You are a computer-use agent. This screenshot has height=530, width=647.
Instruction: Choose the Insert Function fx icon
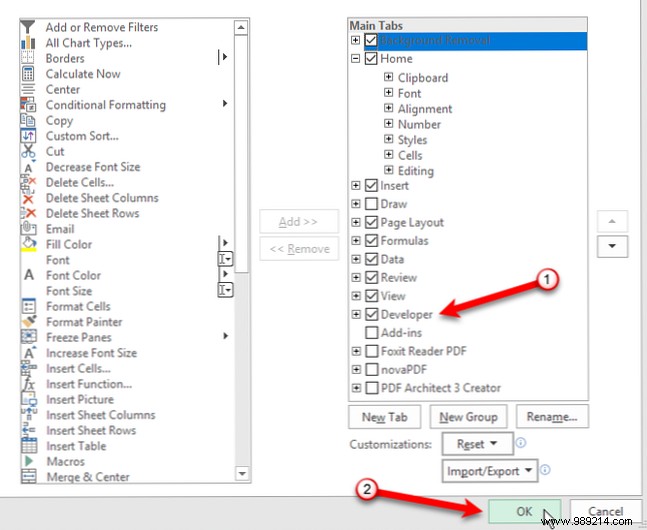click(28, 383)
